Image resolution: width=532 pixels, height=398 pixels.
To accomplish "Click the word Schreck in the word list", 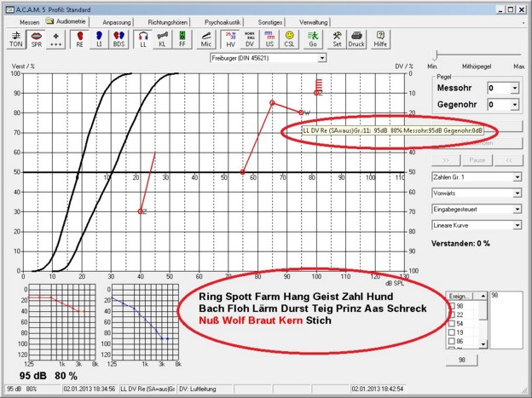I will click(x=407, y=309).
